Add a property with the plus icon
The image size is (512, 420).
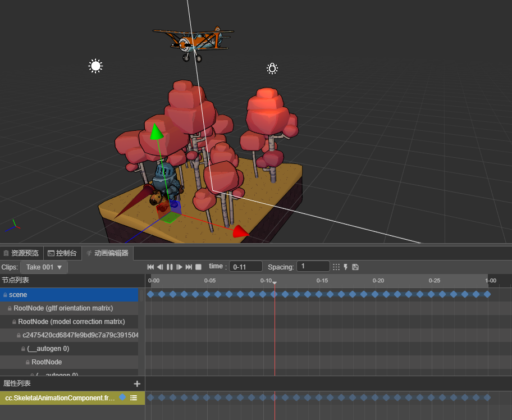pyautogui.click(x=136, y=384)
